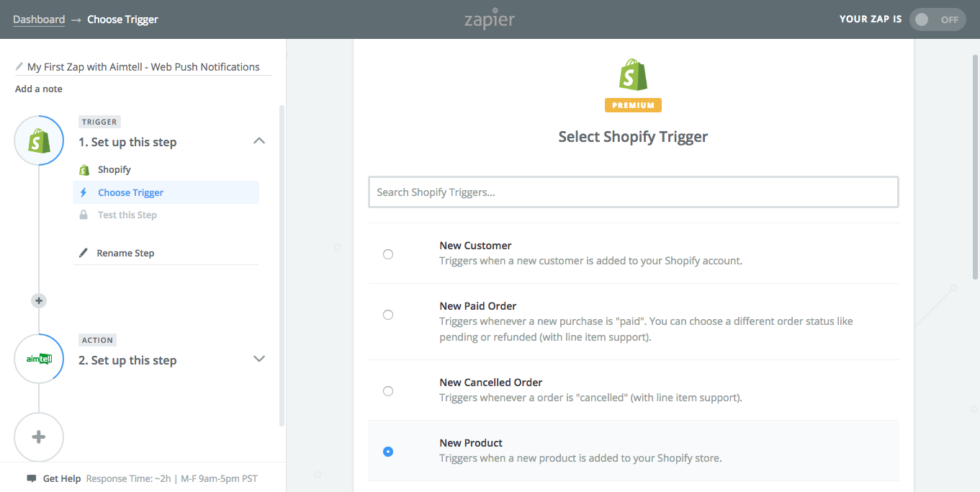Click the Zapier logo in header
Image resolution: width=980 pixels, height=492 pixels.
pyautogui.click(x=490, y=19)
